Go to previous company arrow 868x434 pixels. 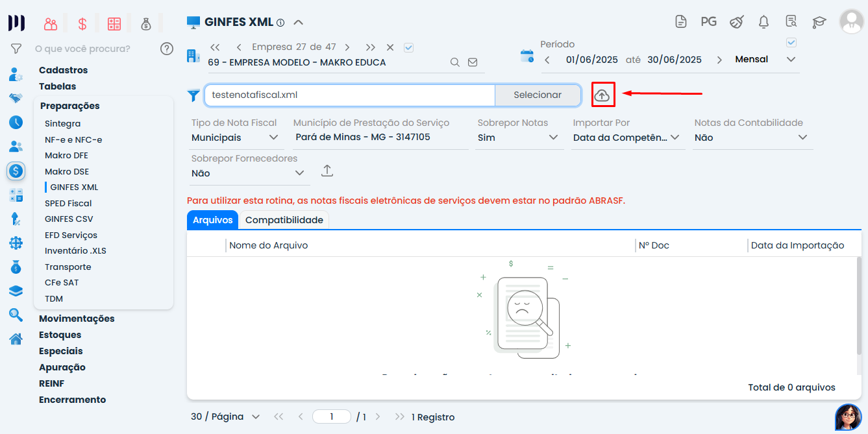(239, 47)
